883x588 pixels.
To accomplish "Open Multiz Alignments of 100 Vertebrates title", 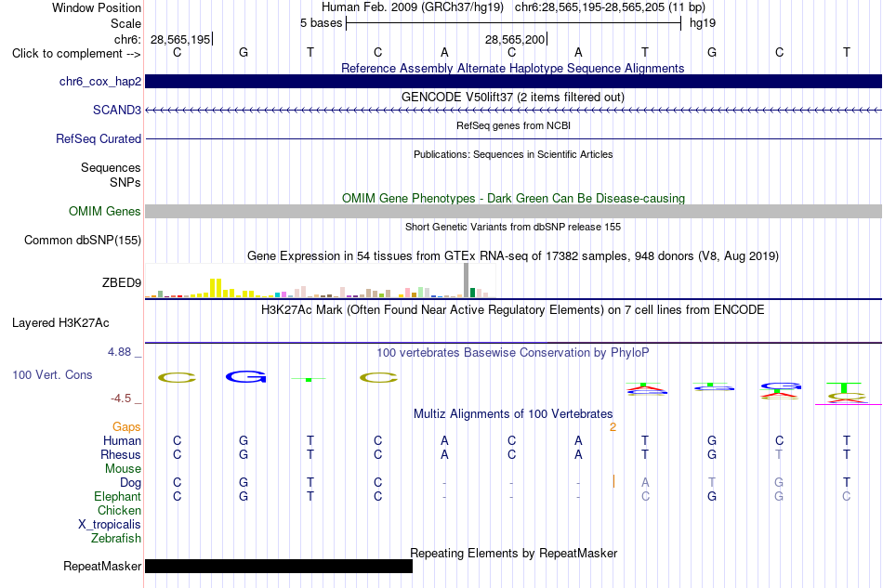I will point(513,414).
